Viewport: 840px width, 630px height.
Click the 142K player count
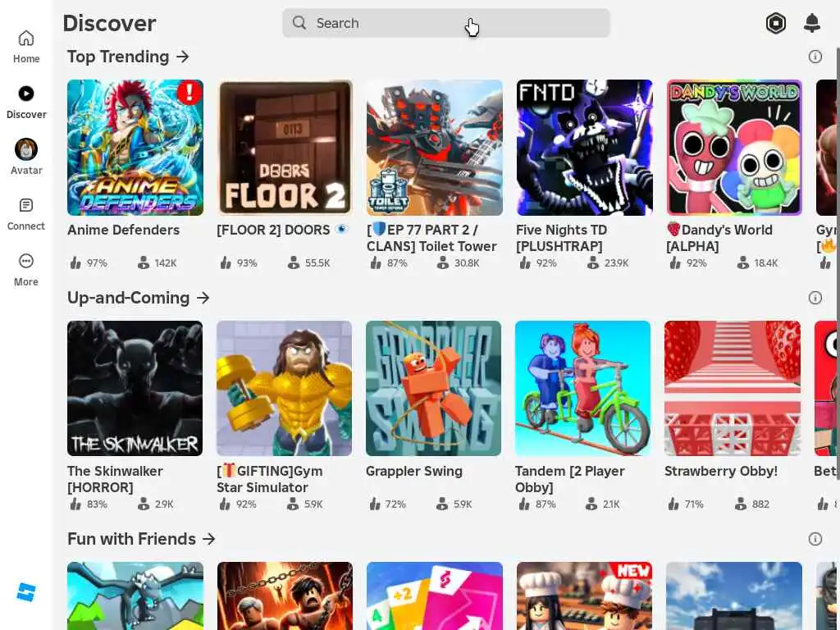(x=166, y=263)
